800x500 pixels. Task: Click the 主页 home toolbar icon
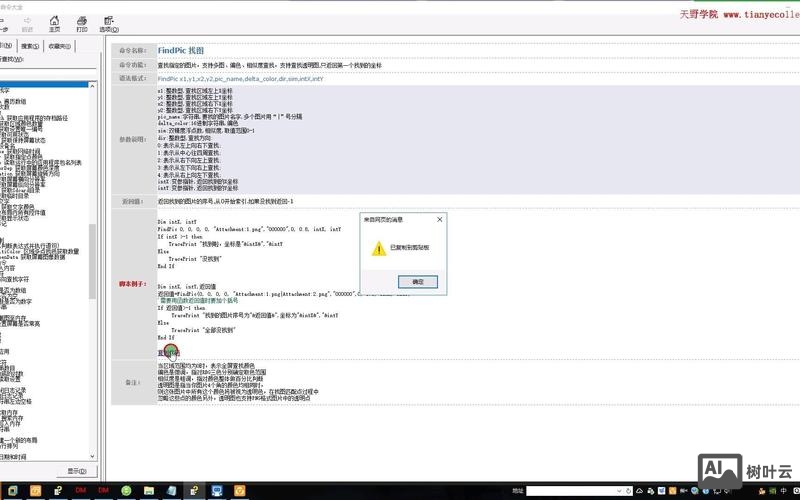coord(54,21)
